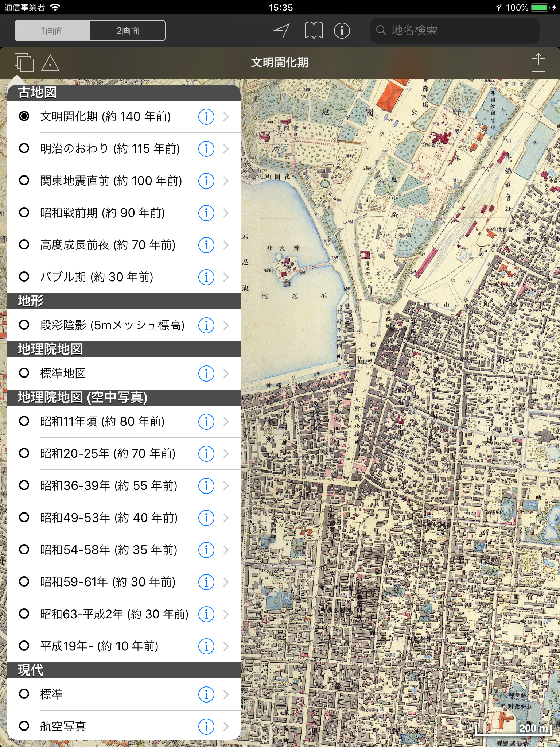Choose 昭和36-39年 (約 55 年前) entry
The height and width of the screenshot is (747, 560).
(124, 486)
